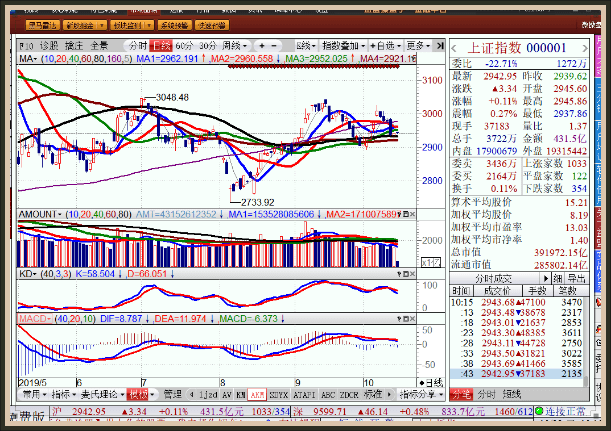Expand the MA indicator dropdown
Viewport: 611px width, 431px height.
point(28,59)
